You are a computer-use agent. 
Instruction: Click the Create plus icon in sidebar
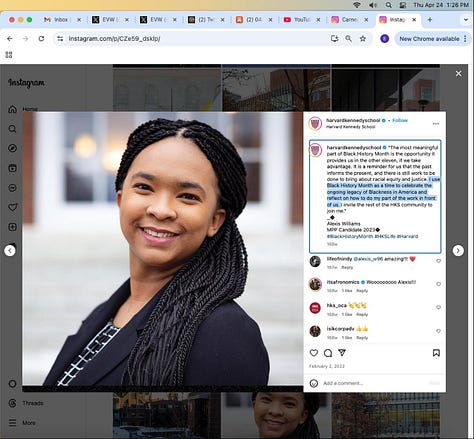point(12,227)
